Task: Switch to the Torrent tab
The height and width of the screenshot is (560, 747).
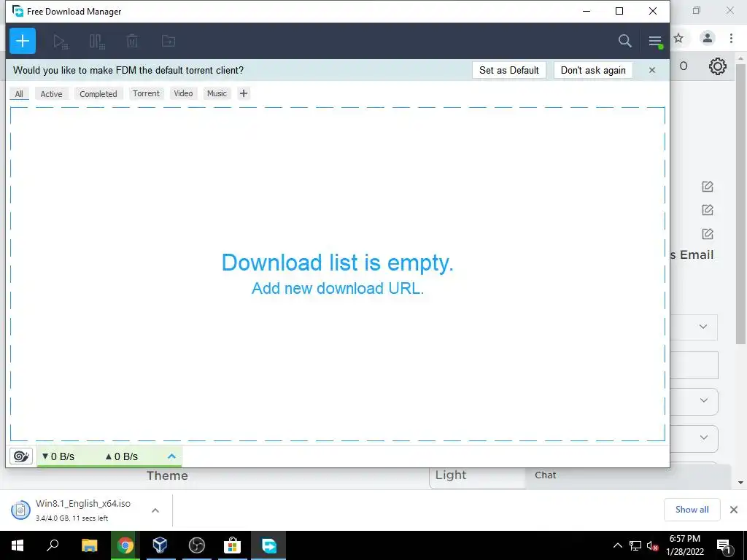Action: (x=146, y=93)
